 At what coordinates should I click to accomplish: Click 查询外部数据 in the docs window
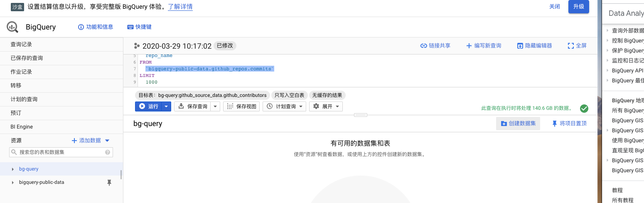click(x=628, y=31)
